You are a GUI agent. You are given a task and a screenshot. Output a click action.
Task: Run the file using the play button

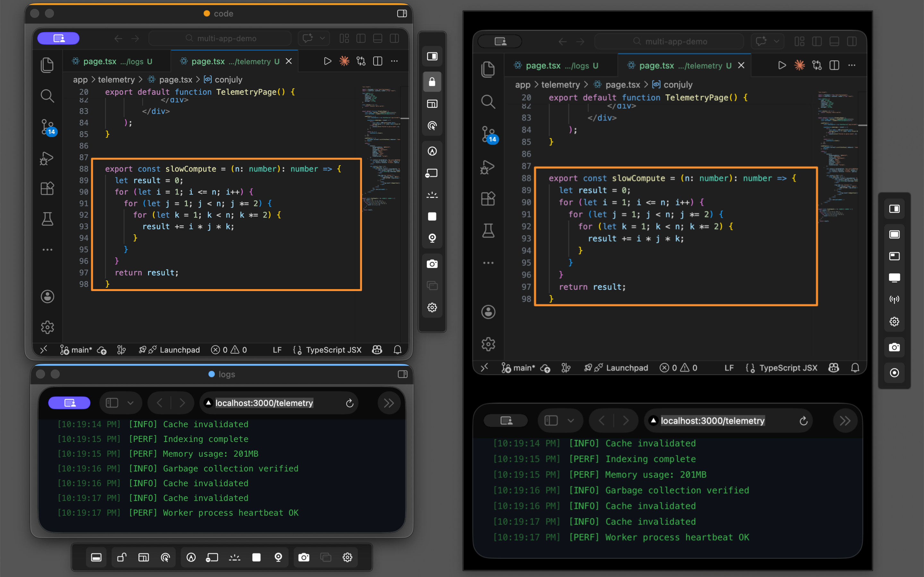click(x=327, y=61)
